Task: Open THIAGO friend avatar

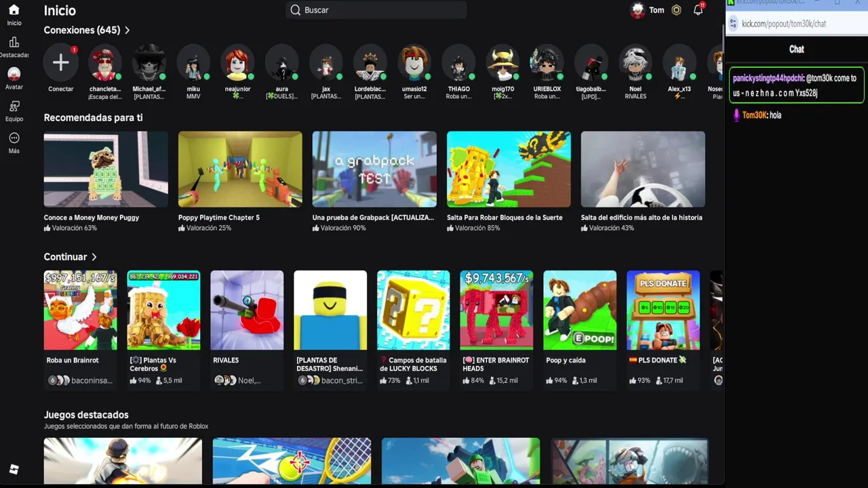Action: [x=458, y=62]
